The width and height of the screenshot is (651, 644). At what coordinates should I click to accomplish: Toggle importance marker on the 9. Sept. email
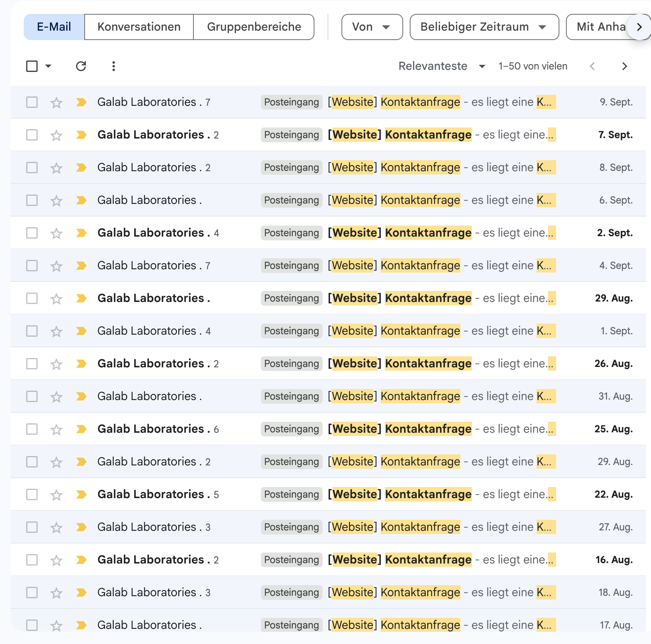tap(81, 102)
